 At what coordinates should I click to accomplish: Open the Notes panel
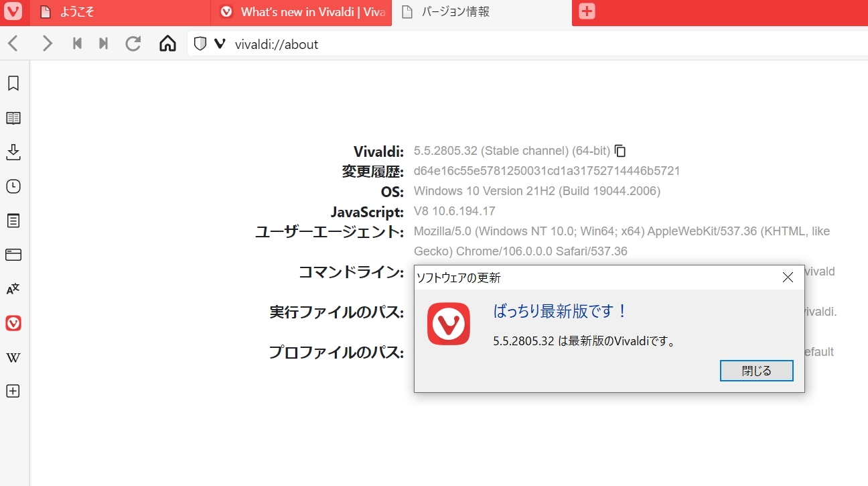point(13,221)
